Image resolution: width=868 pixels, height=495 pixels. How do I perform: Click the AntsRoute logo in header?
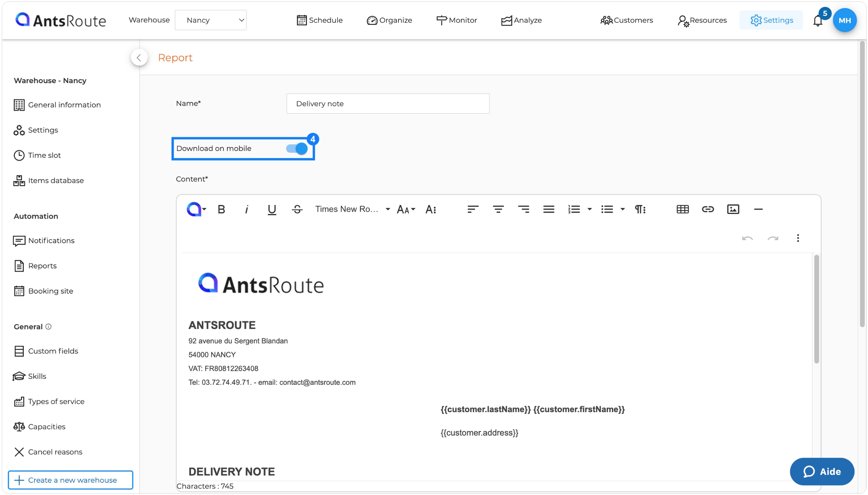click(x=61, y=20)
